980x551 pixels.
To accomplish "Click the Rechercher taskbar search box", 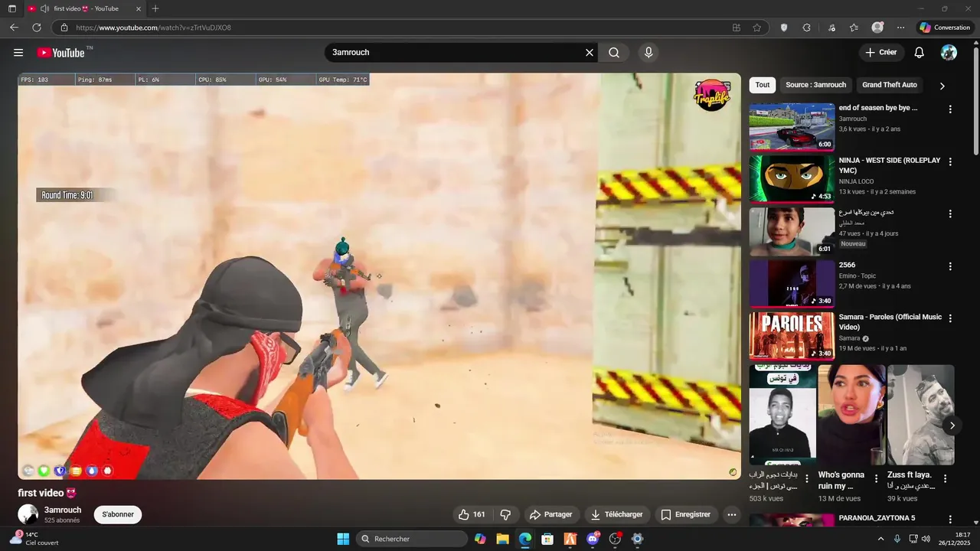I will point(413,539).
